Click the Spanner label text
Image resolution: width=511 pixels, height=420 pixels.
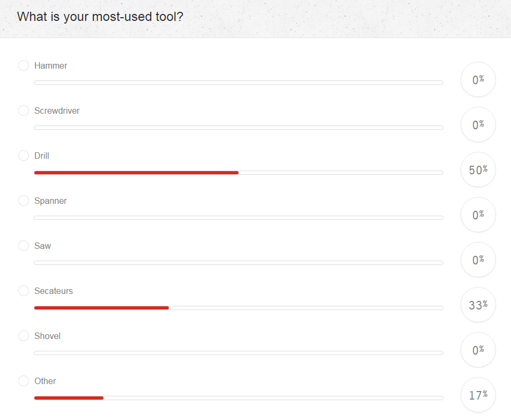(x=50, y=201)
